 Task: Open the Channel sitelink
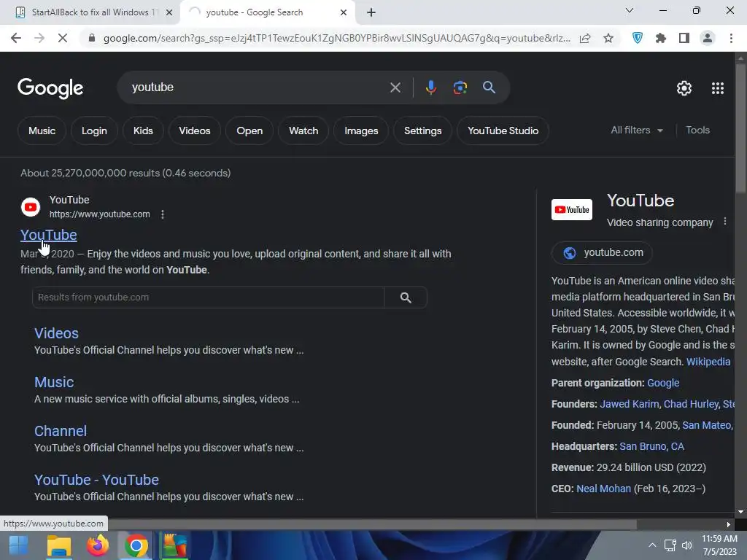(61, 431)
